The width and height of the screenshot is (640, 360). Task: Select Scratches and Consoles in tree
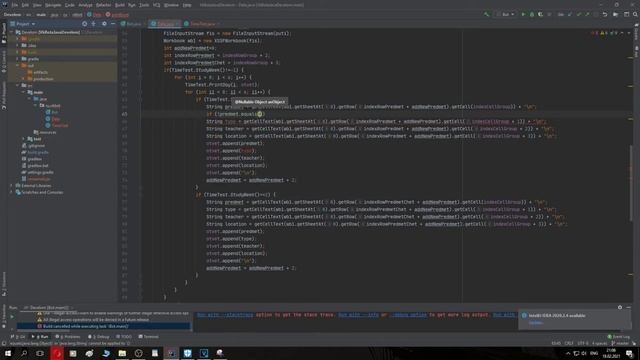42,192
